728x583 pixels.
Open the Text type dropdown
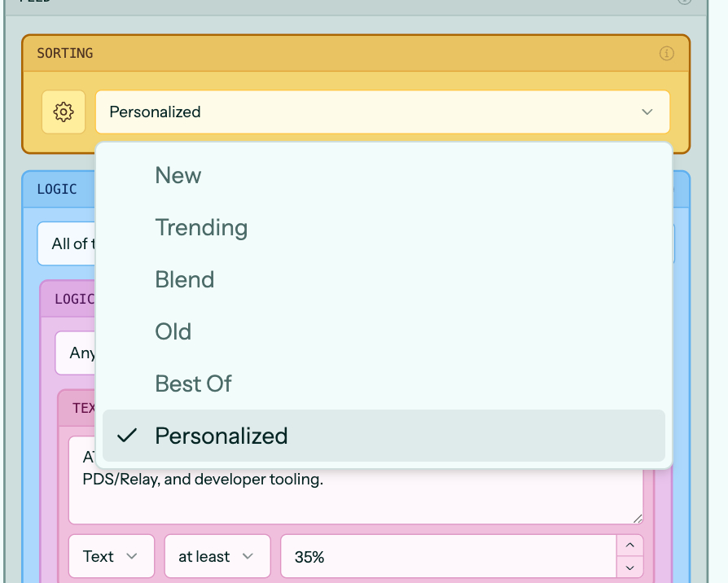pos(111,556)
